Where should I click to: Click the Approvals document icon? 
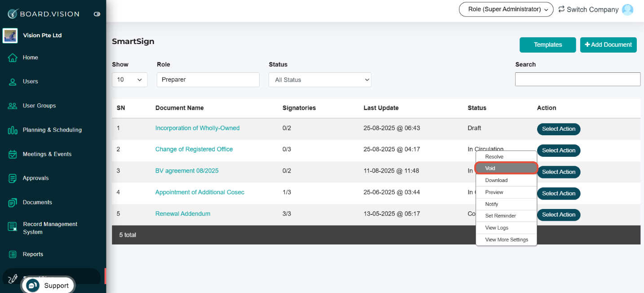[x=13, y=178]
